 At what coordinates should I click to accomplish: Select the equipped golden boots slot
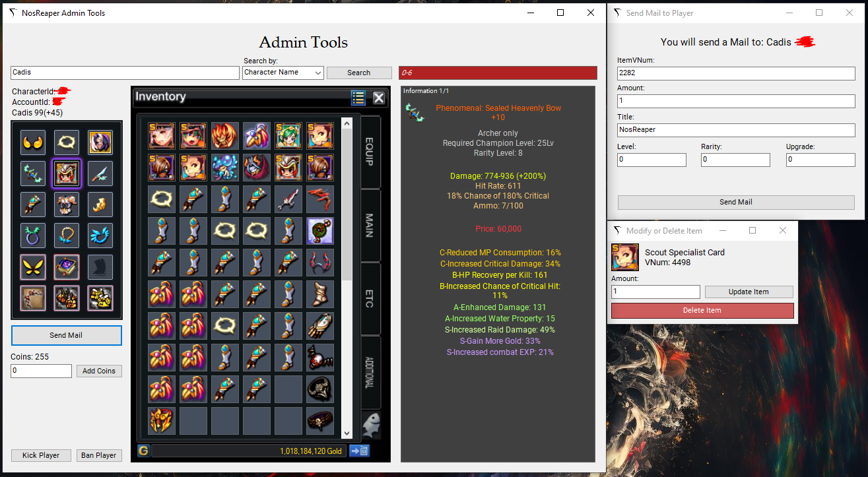[100, 204]
